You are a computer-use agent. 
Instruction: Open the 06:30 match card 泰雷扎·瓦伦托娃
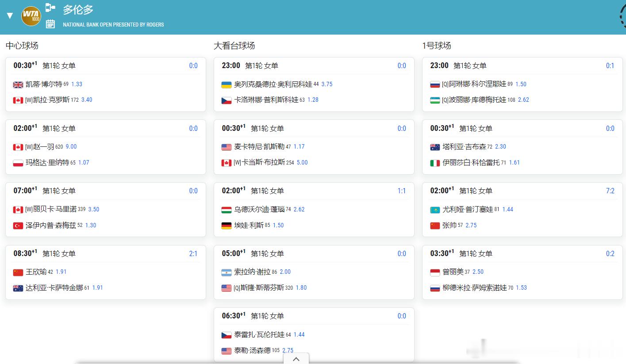[x=314, y=335]
